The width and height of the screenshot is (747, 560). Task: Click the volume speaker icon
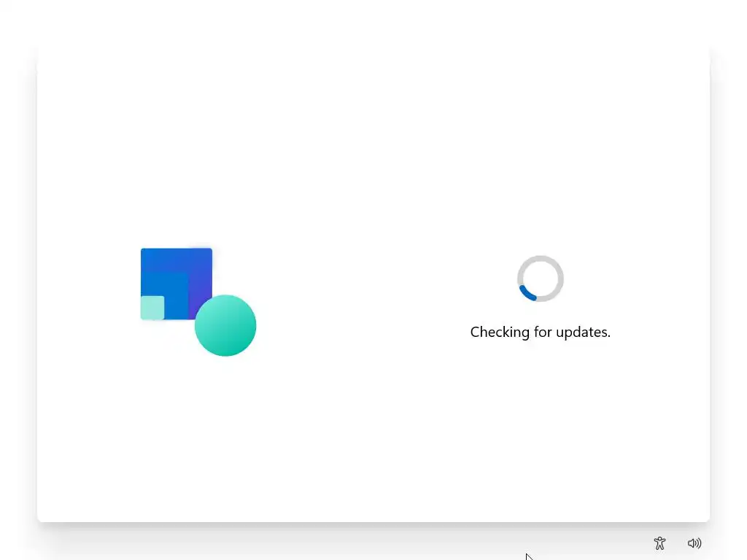[694, 543]
